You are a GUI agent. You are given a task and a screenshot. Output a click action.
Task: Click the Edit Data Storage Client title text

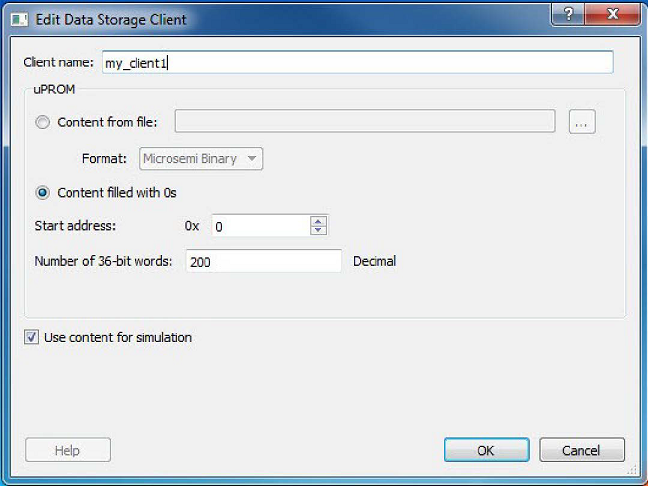coord(111,19)
